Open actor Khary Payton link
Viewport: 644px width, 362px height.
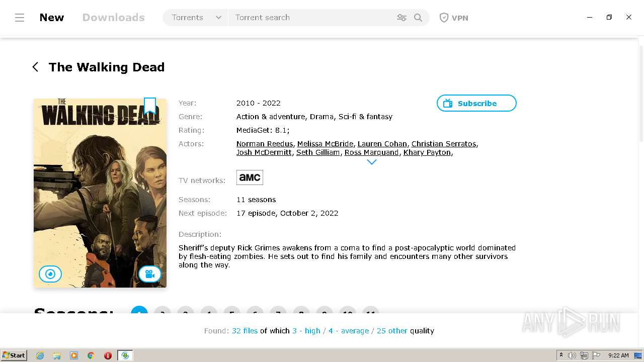click(x=427, y=152)
